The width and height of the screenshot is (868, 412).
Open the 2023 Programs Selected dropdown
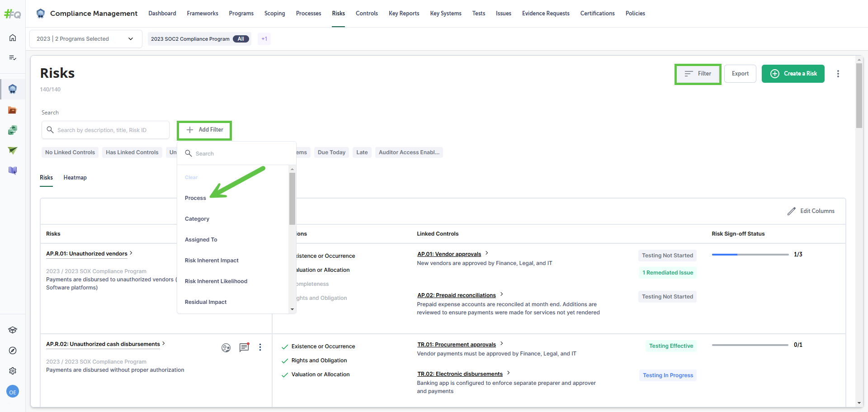[86, 39]
